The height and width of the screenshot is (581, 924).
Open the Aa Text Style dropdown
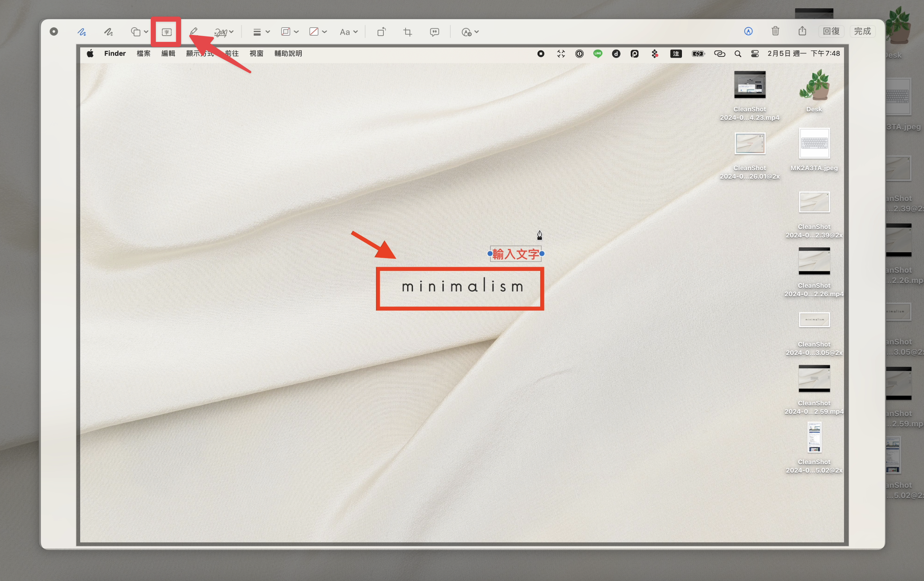tap(348, 32)
